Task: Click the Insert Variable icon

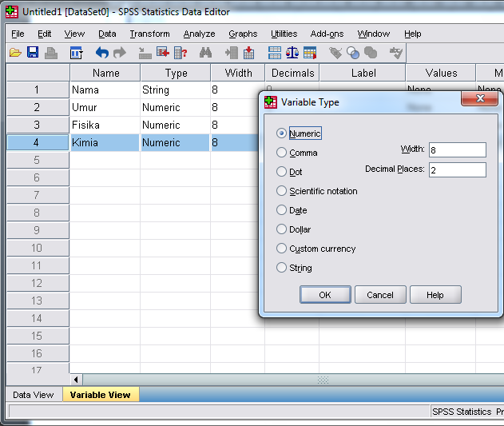Action: pyautogui.click(x=248, y=53)
